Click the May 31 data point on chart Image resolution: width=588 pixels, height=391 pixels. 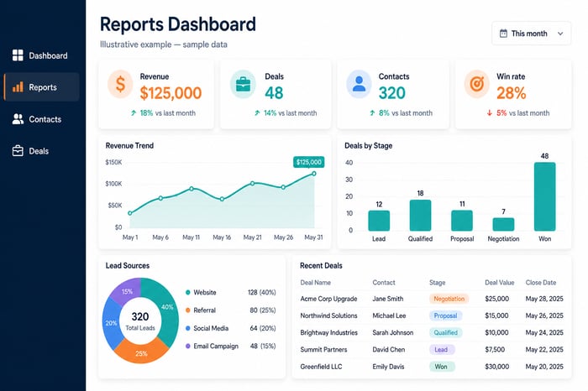[x=314, y=174]
